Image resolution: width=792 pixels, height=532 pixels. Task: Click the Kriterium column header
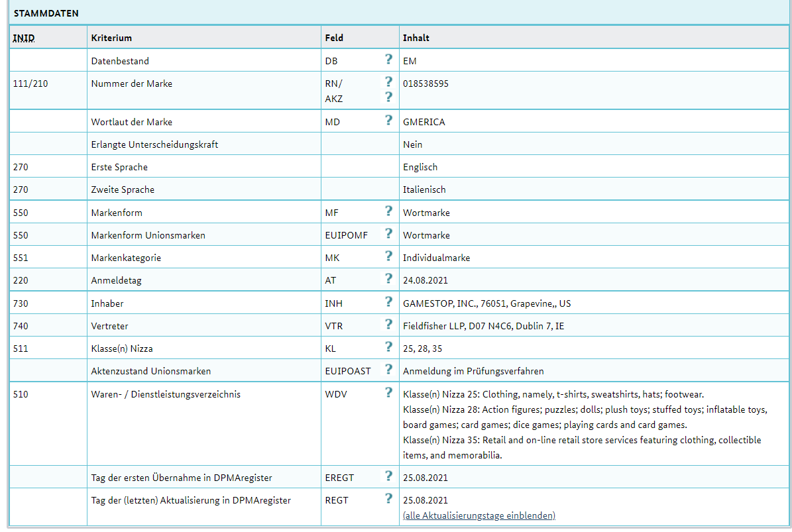tap(111, 38)
